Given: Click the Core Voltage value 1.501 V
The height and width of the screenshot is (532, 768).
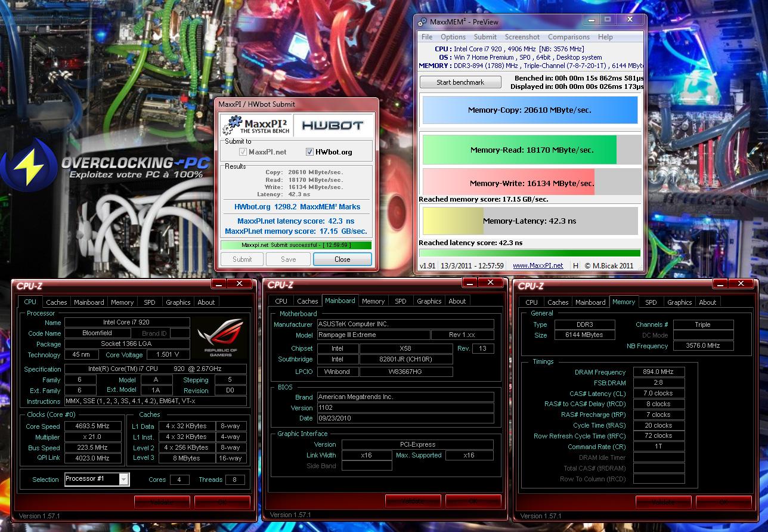Looking at the screenshot, I should coord(168,355).
